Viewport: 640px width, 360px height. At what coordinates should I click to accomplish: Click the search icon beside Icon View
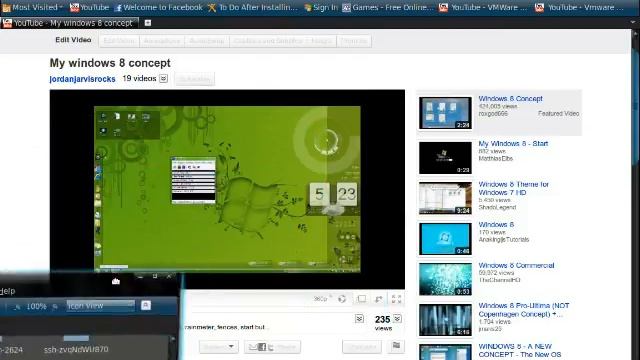(146, 305)
